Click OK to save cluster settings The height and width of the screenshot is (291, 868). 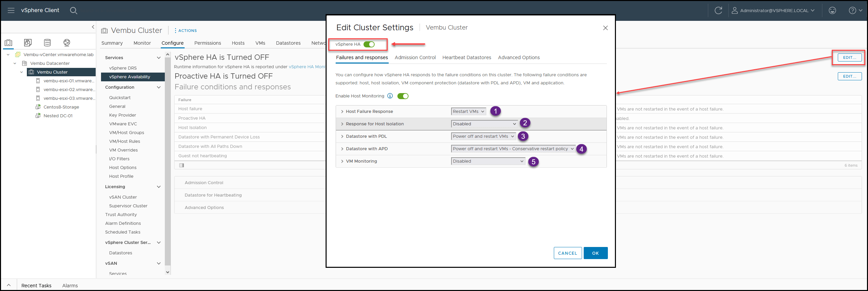[x=595, y=253]
